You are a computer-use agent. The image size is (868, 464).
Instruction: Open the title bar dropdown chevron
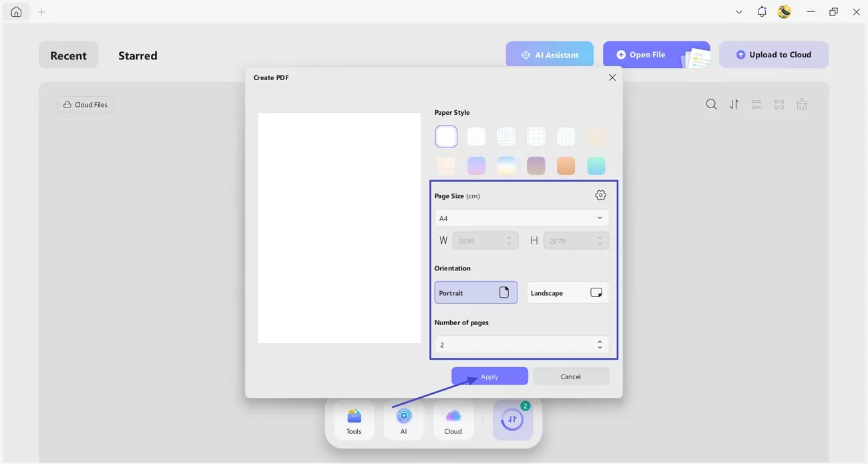(x=739, y=12)
